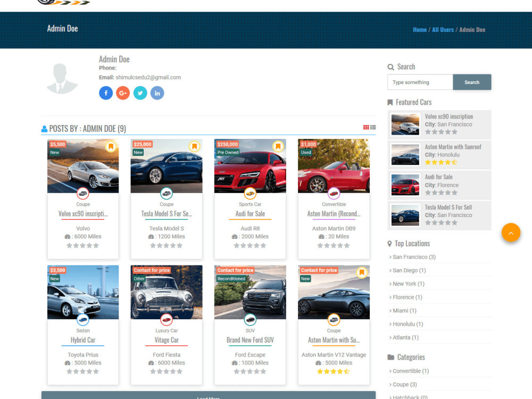Click bookmark badge on Aston Martin Sunroof card
The height and width of the screenshot is (399, 532).
(362, 272)
